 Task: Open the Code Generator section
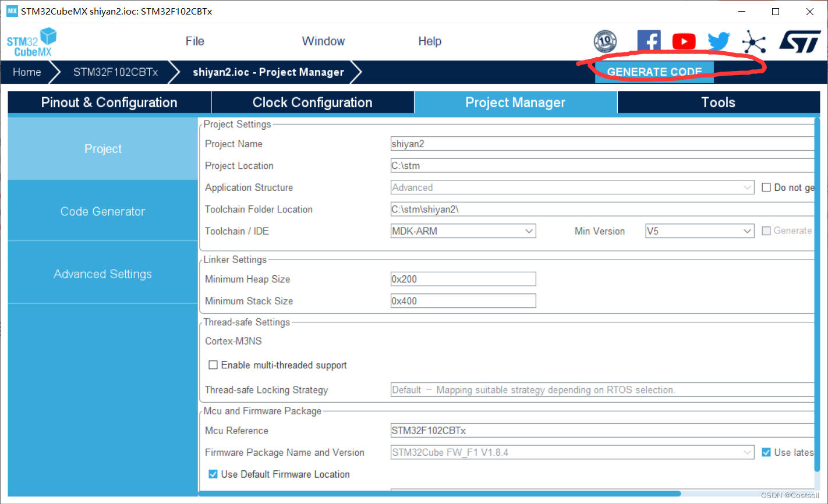click(103, 211)
